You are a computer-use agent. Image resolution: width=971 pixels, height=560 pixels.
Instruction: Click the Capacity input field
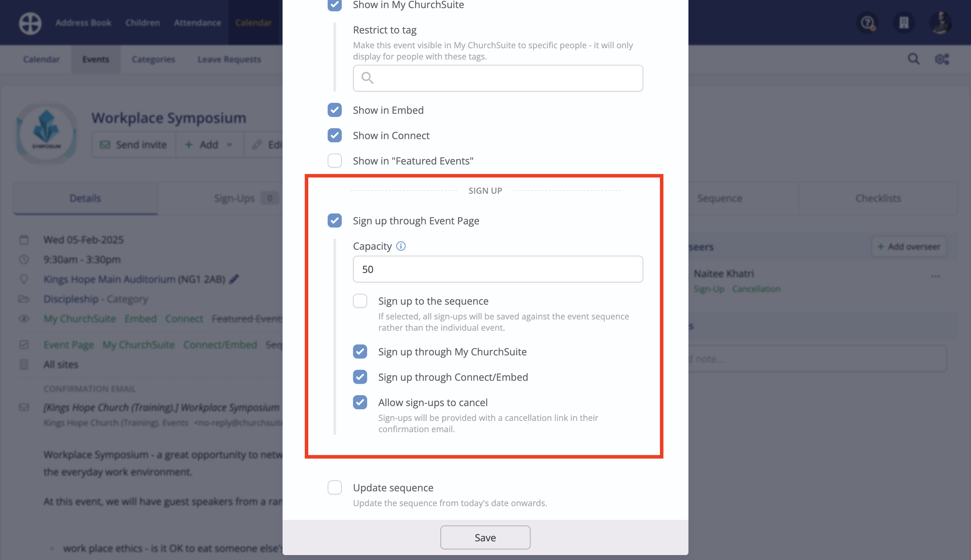498,269
